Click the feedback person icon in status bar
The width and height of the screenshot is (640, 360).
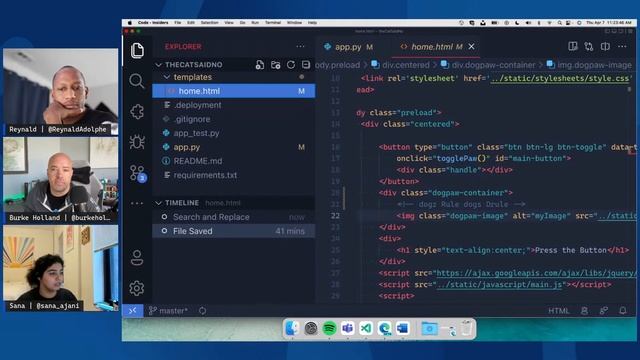(x=584, y=311)
